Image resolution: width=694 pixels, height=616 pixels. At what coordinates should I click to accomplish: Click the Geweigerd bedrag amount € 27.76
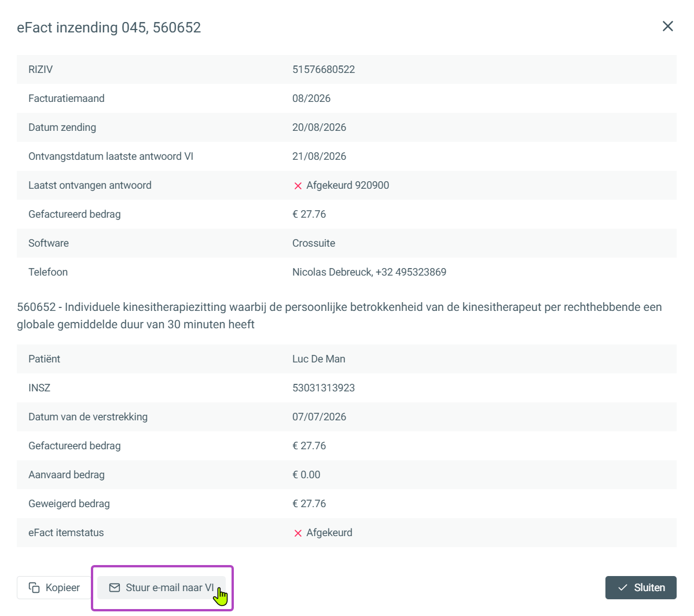coord(309,504)
